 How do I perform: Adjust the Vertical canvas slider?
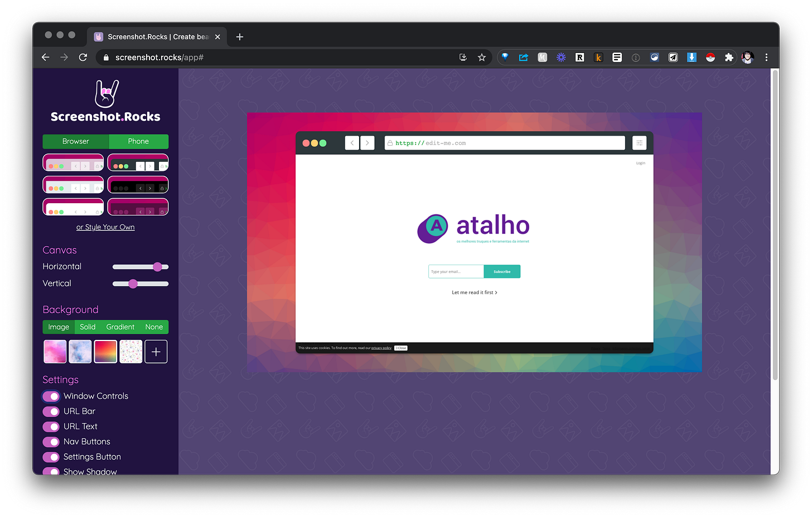click(141, 284)
